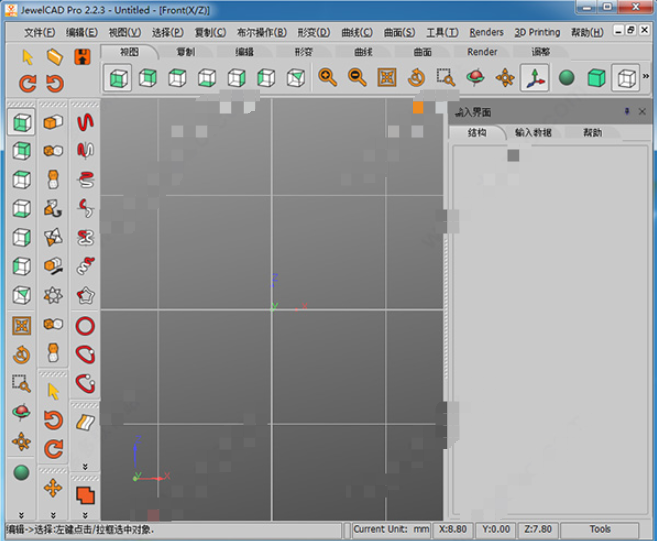
Task: Click the yellow striped surface icon in sidebar
Action: coord(85,422)
